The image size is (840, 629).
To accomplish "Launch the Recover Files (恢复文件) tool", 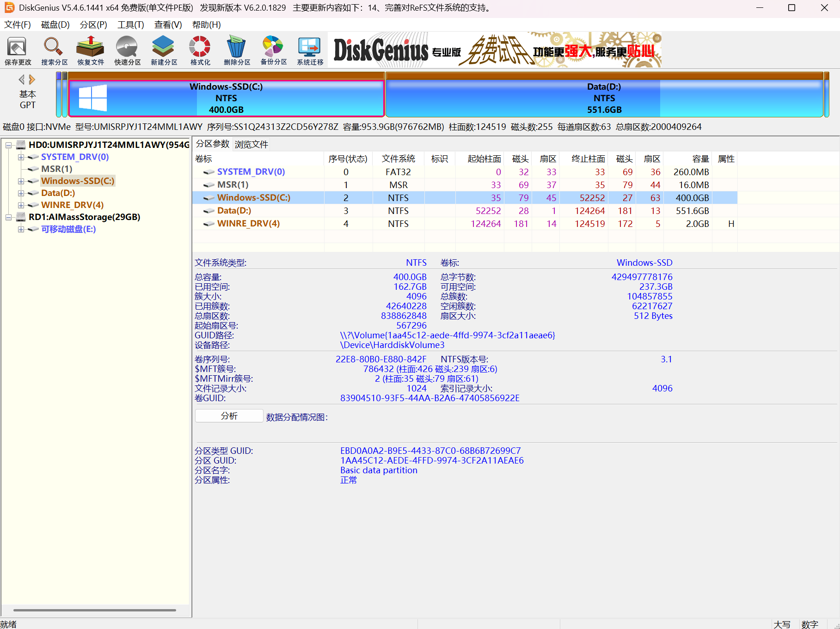I will click(x=91, y=50).
